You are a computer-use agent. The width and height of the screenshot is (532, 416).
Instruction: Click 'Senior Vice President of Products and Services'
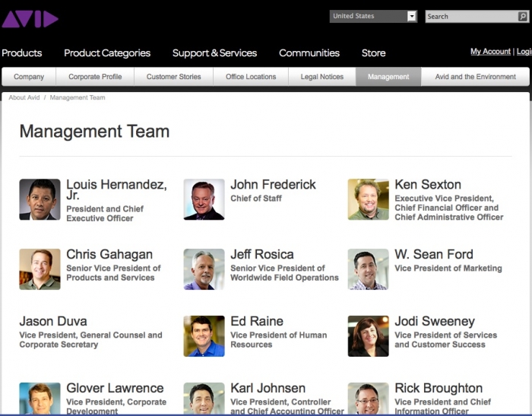point(113,273)
